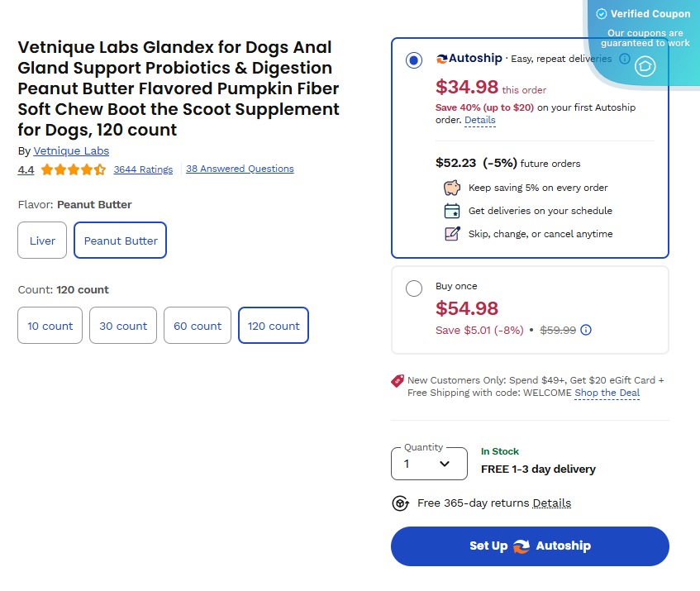
Task: Select the Buy once radio button
Action: pos(414,288)
